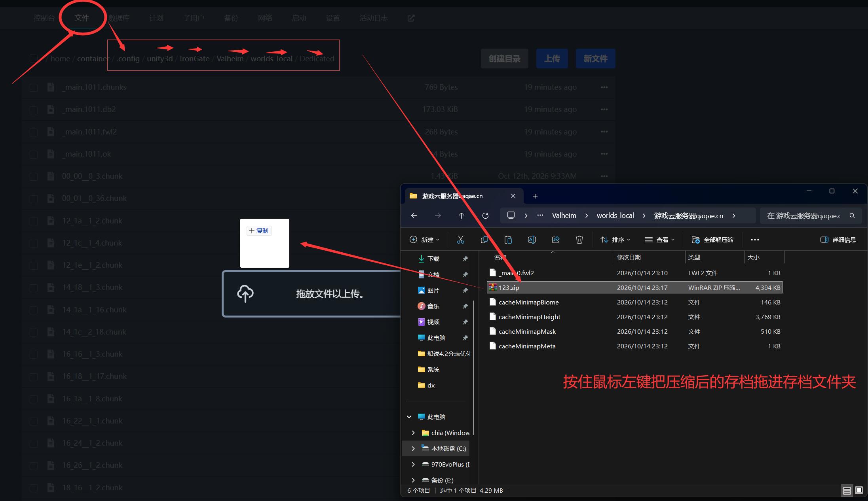
Task: Click the Cut icon in Explorer toolbar
Action: (460, 240)
